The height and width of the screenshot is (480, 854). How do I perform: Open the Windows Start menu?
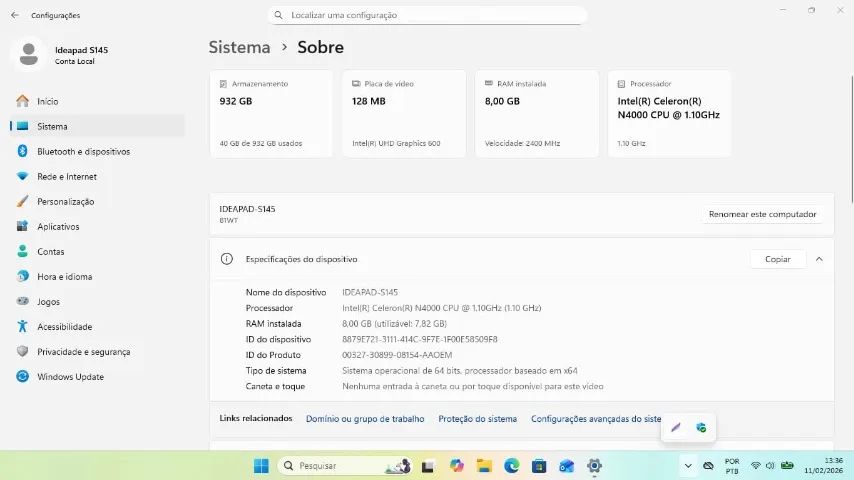click(261, 466)
